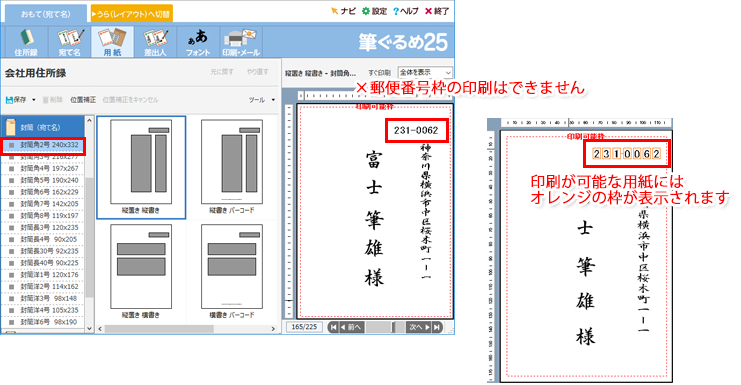The image size is (741, 385).
Task: Switch to うら(レイアウト)へ切替 tab
Action: point(131,14)
